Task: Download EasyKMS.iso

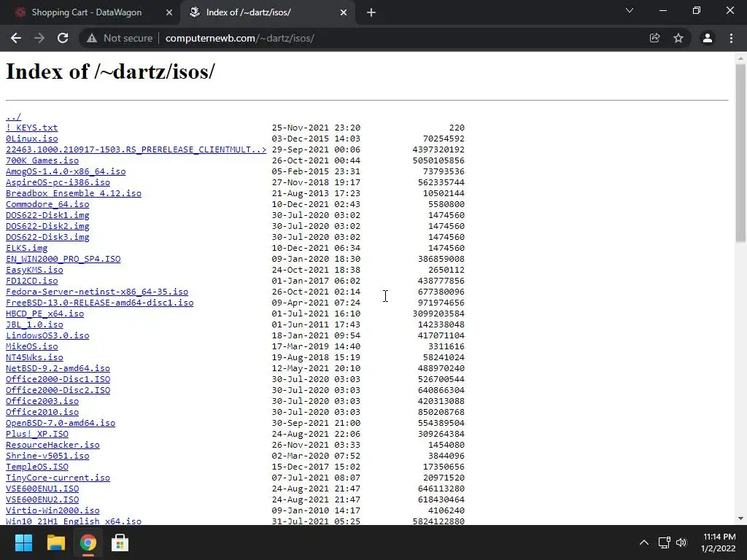Action: [x=34, y=270]
